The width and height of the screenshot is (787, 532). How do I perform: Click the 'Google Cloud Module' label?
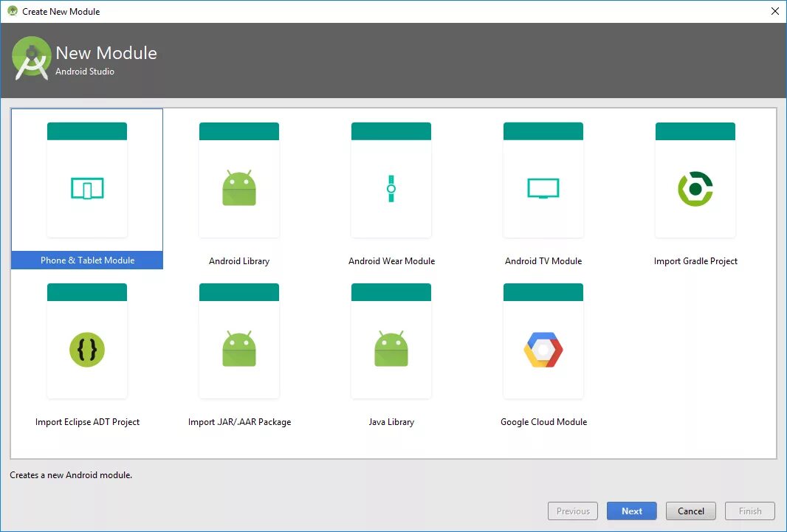543,421
